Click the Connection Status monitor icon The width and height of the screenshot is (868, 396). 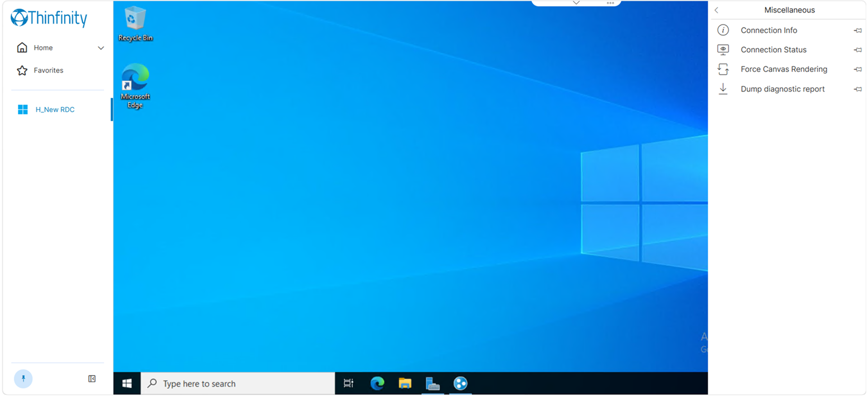click(x=723, y=50)
